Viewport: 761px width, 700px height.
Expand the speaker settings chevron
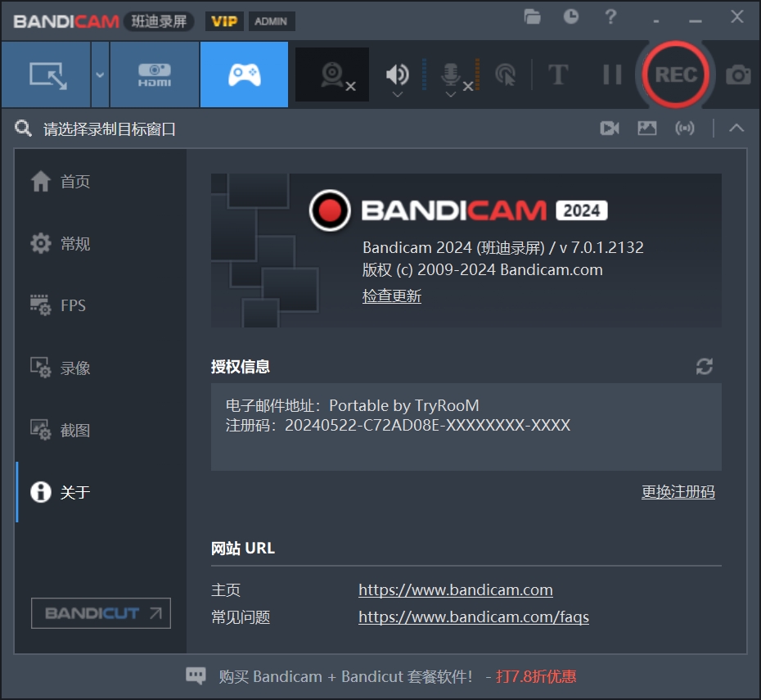point(398,95)
